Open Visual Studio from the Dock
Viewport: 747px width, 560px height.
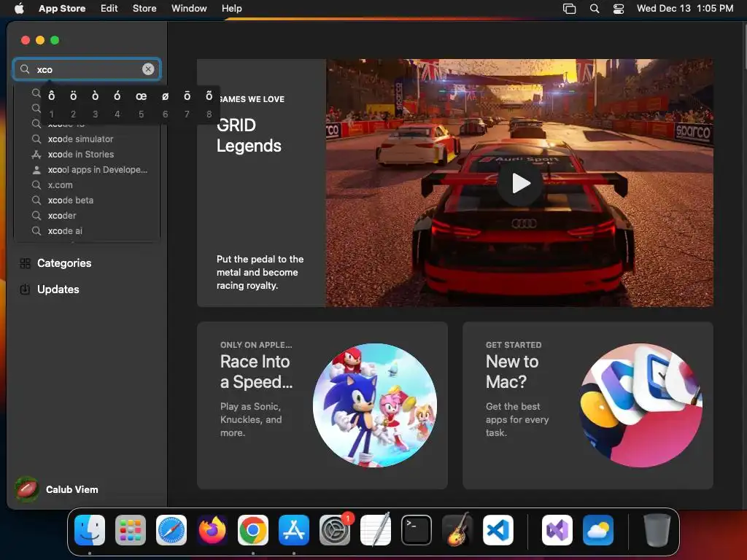[557, 529]
